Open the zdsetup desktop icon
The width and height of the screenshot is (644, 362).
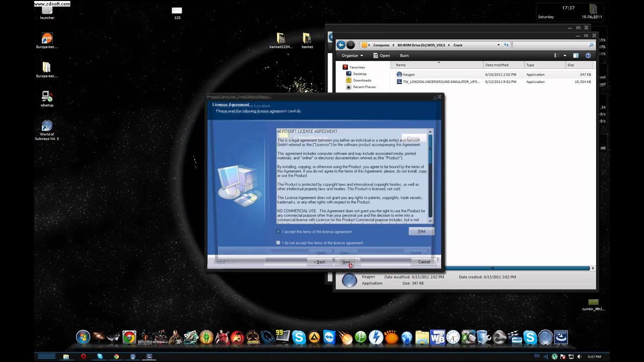click(x=47, y=99)
